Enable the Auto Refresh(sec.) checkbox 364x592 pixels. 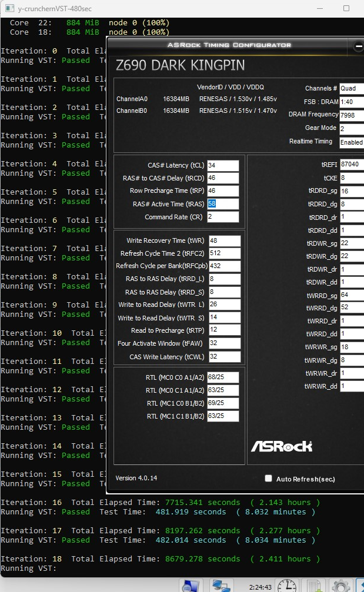(269, 479)
